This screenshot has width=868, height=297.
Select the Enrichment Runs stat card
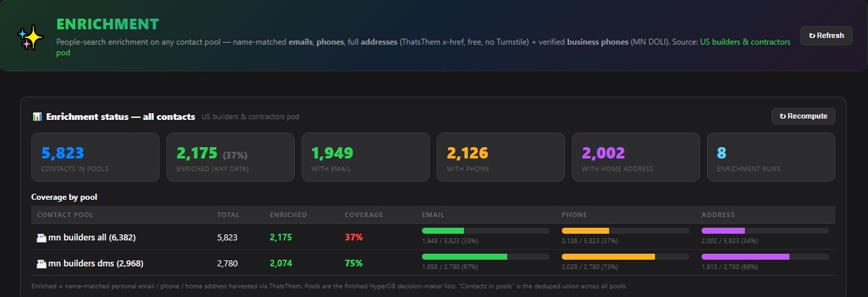point(771,157)
